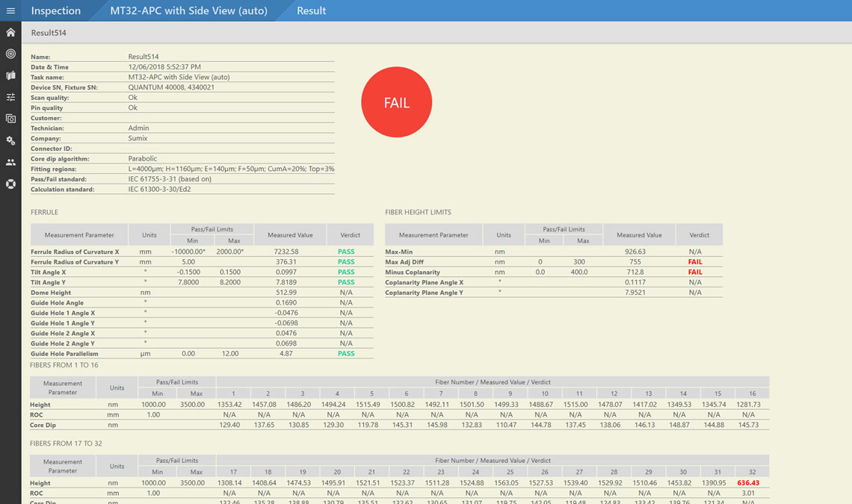Select the Technician value Admin
This screenshot has height=504, width=852.
click(138, 128)
